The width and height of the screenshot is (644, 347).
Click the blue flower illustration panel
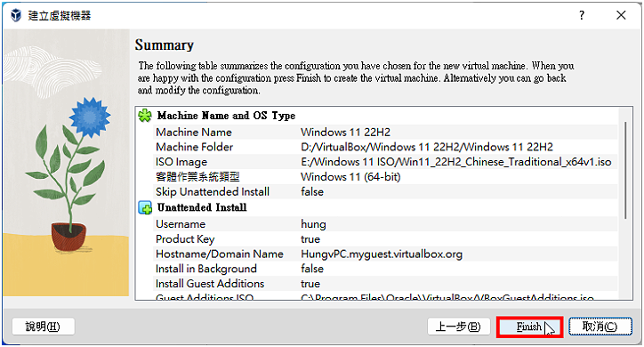click(x=66, y=163)
